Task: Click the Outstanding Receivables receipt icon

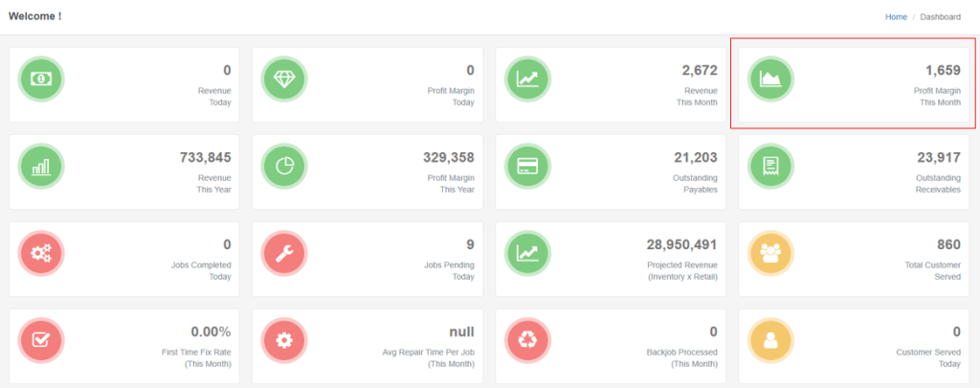Action: [770, 167]
